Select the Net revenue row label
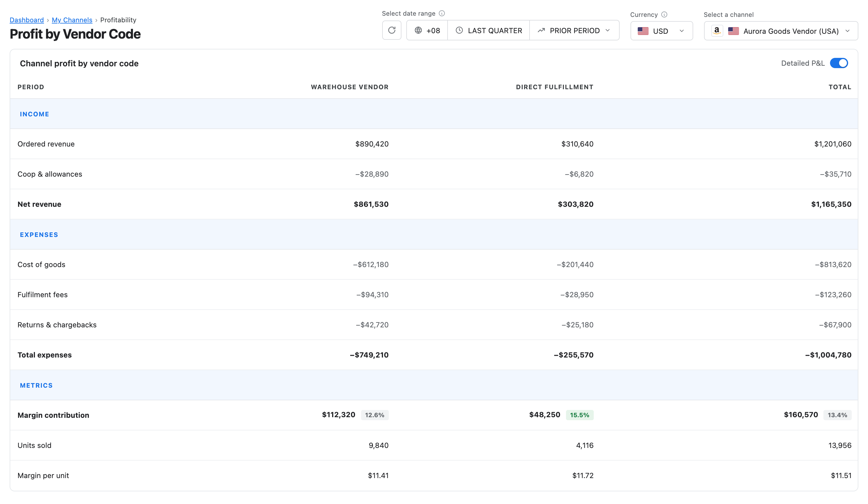The height and width of the screenshot is (504, 868). (x=39, y=204)
